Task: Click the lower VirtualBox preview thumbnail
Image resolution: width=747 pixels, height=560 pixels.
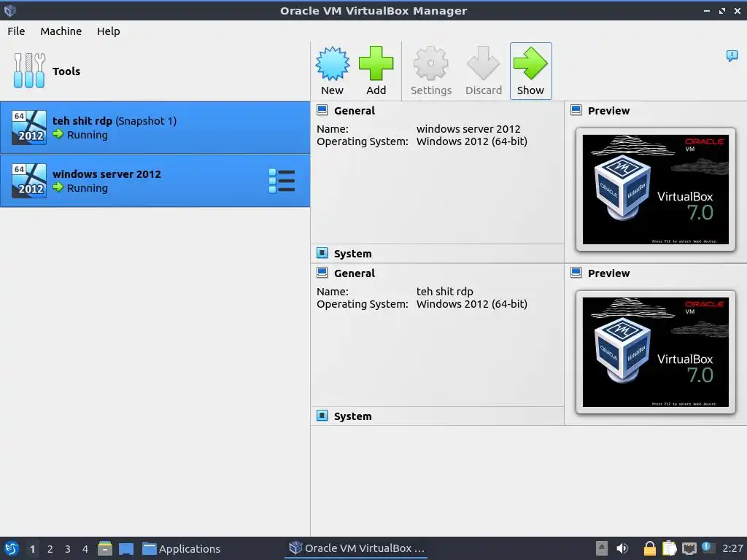Action: point(656,352)
